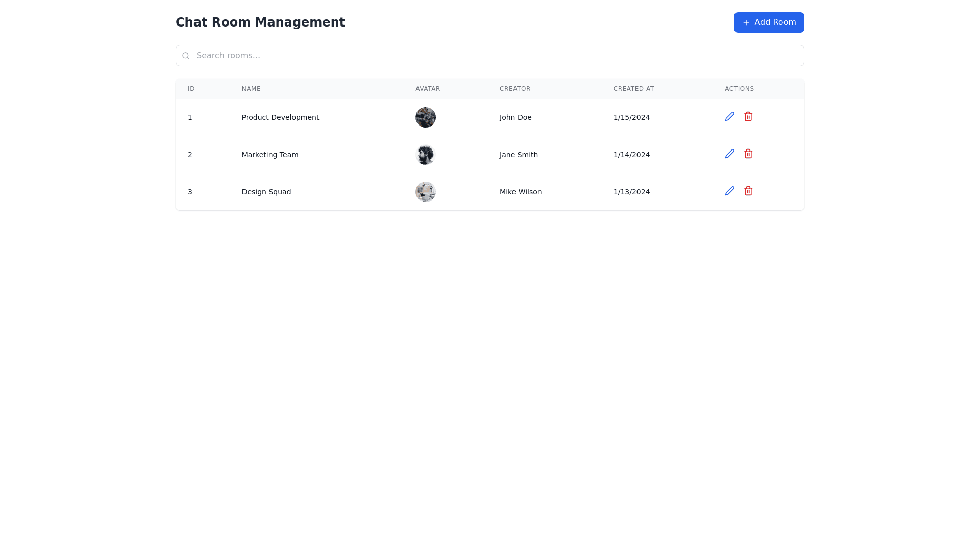980x551 pixels.
Task: Open Marketing Team room avatar
Action: point(425,155)
